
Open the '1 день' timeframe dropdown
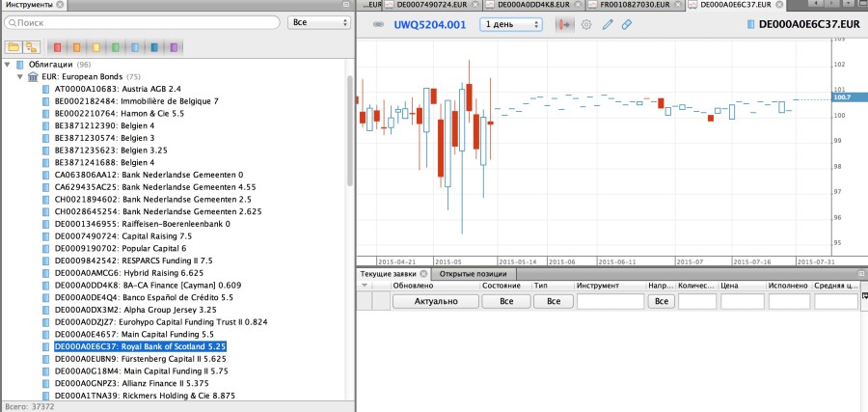[x=511, y=24]
